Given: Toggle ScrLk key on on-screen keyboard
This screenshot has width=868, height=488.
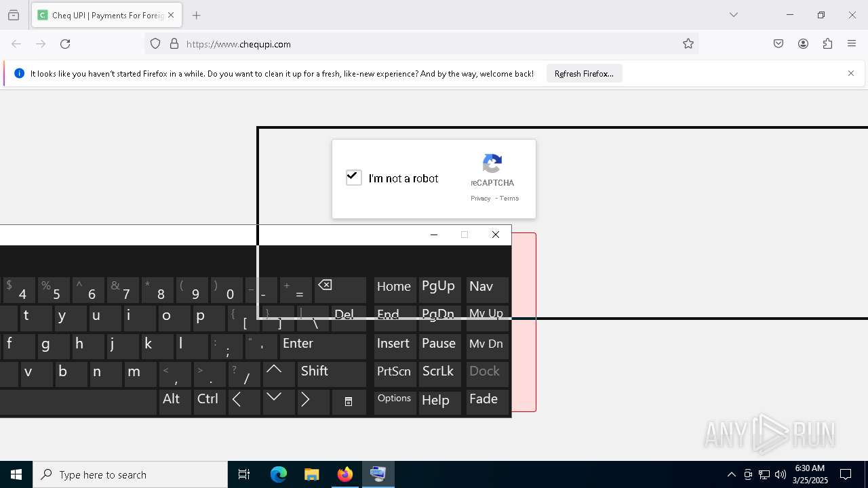Looking at the screenshot, I should (x=439, y=374).
